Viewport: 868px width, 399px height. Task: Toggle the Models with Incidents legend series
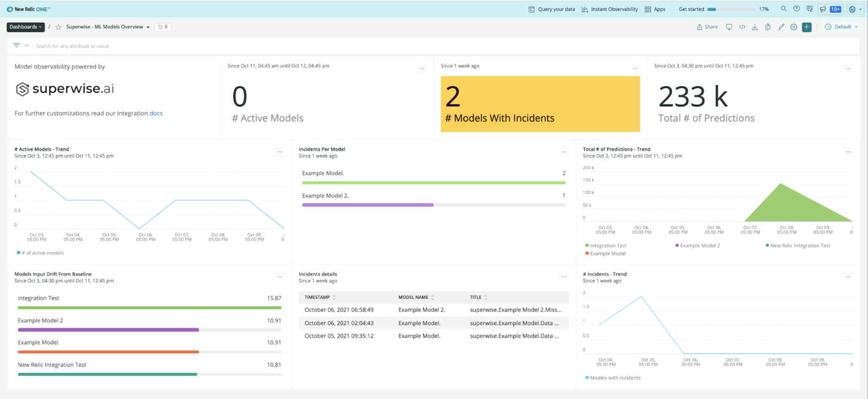tap(613, 378)
